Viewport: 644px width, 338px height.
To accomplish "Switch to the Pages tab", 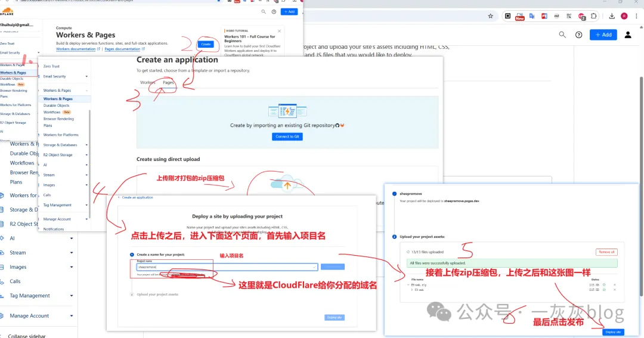I will pyautogui.click(x=168, y=83).
